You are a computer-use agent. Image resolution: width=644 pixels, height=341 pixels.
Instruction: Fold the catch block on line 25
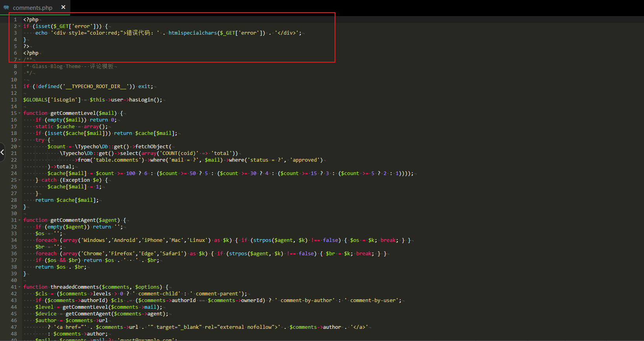[19, 180]
